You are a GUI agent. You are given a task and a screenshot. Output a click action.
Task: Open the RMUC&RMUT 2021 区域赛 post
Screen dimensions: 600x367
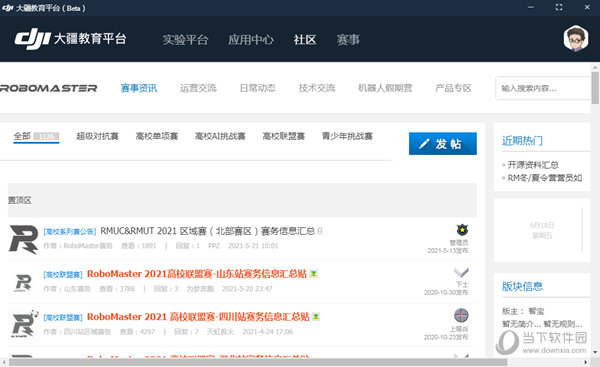click(207, 231)
